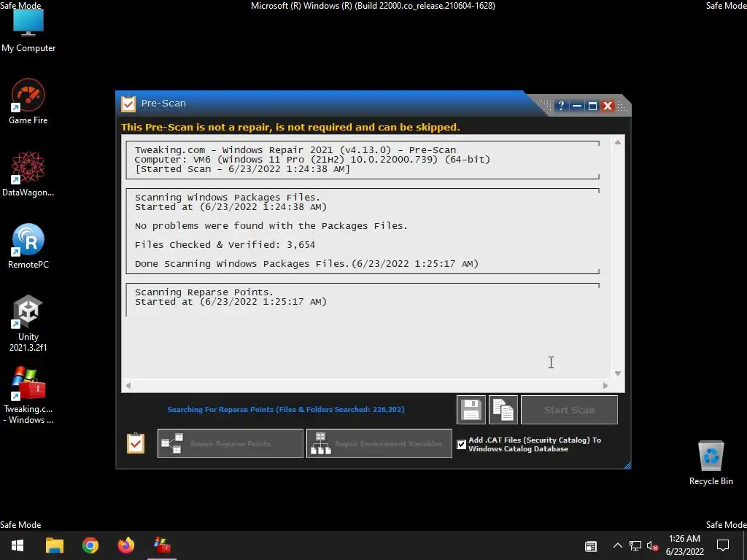The height and width of the screenshot is (560, 747).
Task: Click Repair Environment Variables button
Action: [379, 443]
